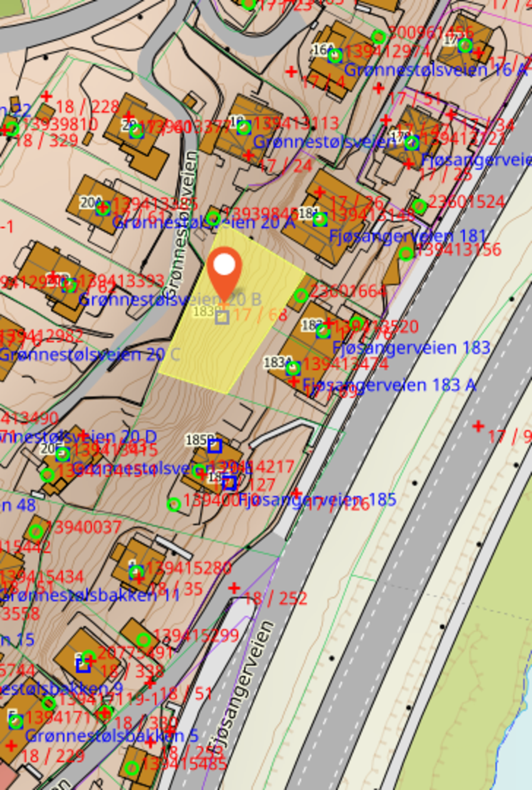Click green circle next to 23601664
The width and height of the screenshot is (532, 790).
tap(301, 295)
